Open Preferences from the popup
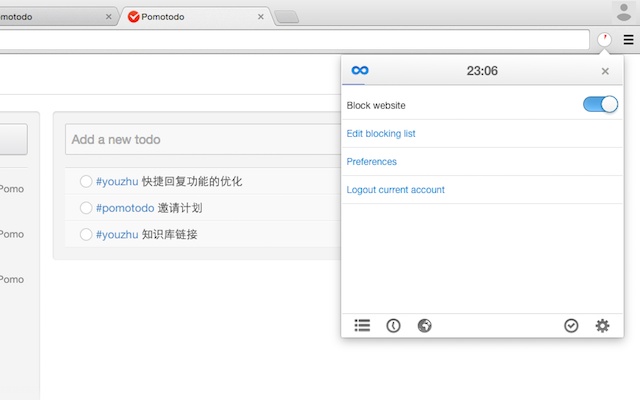This screenshot has height=400, width=640. (x=371, y=161)
